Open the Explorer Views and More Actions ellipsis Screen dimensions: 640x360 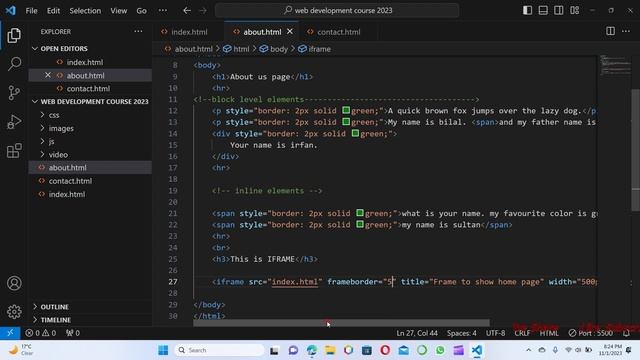tap(138, 31)
